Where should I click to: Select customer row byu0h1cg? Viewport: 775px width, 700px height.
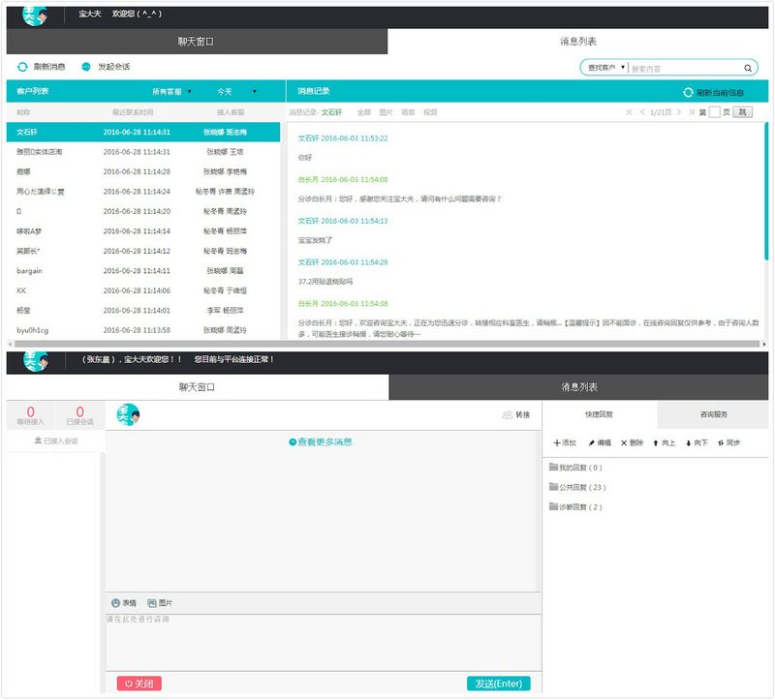click(142, 330)
